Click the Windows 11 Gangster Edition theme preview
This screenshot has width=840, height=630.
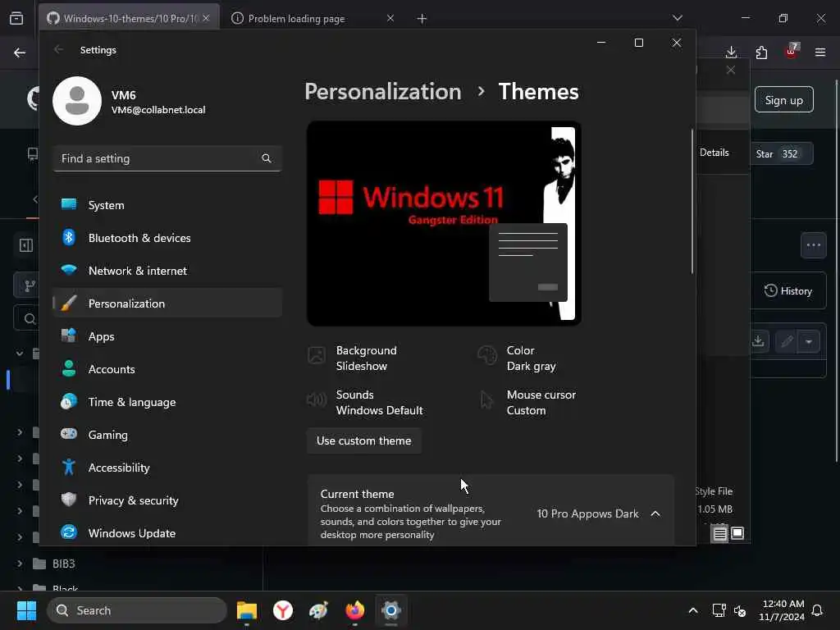pyautogui.click(x=444, y=223)
